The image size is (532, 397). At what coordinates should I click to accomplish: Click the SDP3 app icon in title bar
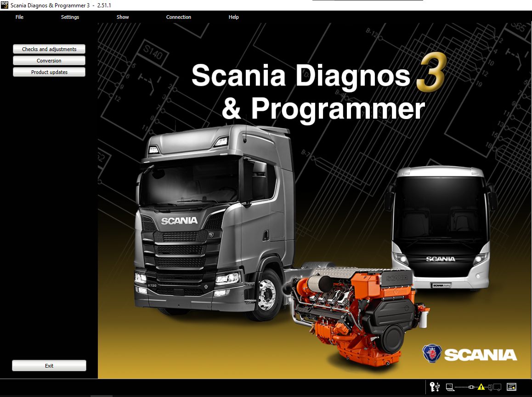coord(5,5)
